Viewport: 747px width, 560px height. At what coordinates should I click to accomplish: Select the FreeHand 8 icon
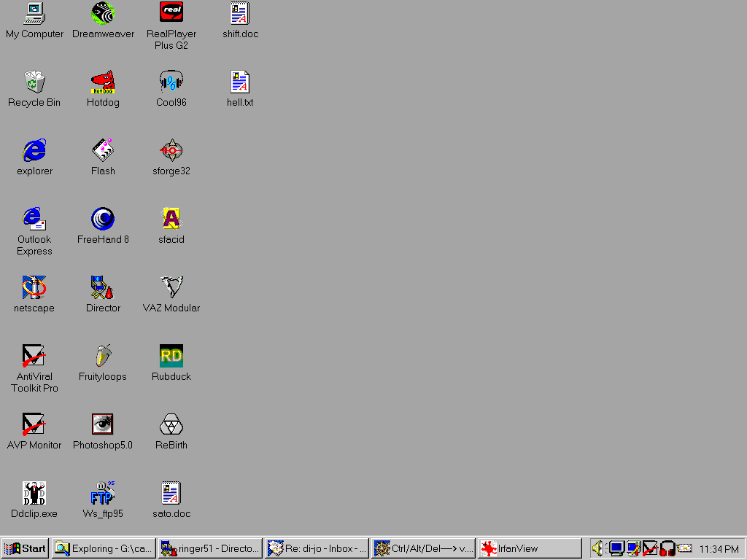click(x=103, y=219)
